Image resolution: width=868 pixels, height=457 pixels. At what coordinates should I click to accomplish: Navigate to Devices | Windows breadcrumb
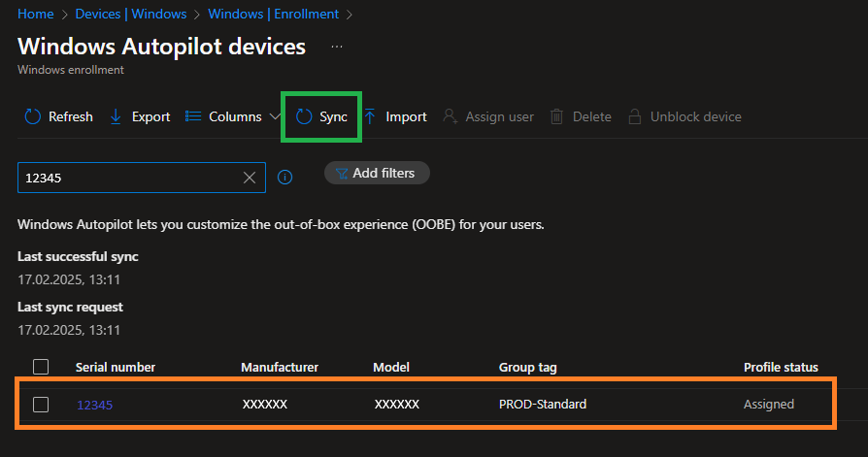pos(131,14)
